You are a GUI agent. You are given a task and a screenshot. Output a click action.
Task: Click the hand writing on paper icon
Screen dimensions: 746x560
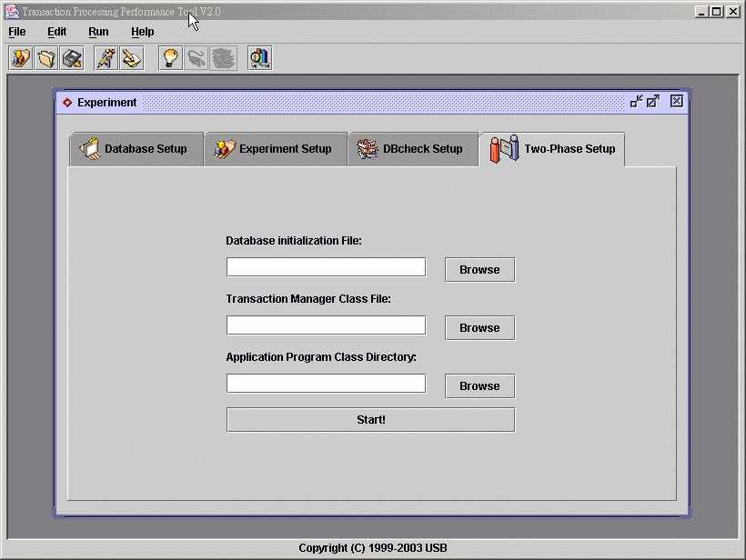coord(132,58)
